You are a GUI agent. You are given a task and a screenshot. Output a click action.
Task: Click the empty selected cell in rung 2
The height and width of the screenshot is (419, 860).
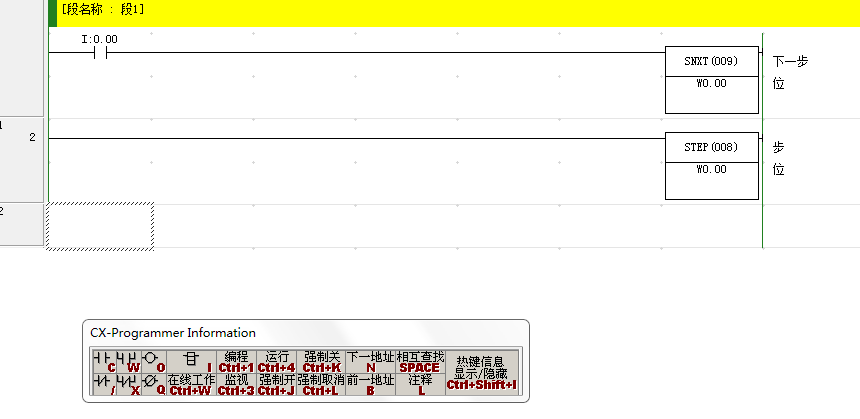pos(100,226)
